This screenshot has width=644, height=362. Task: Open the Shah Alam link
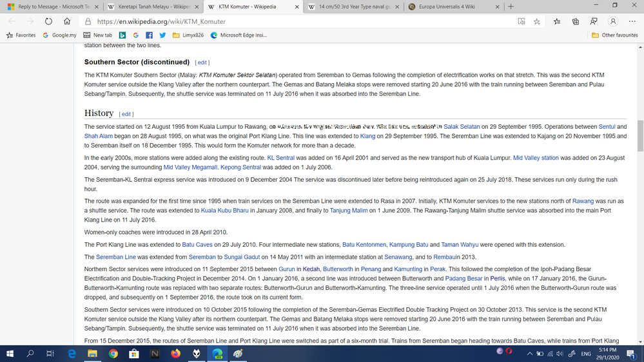98,137
